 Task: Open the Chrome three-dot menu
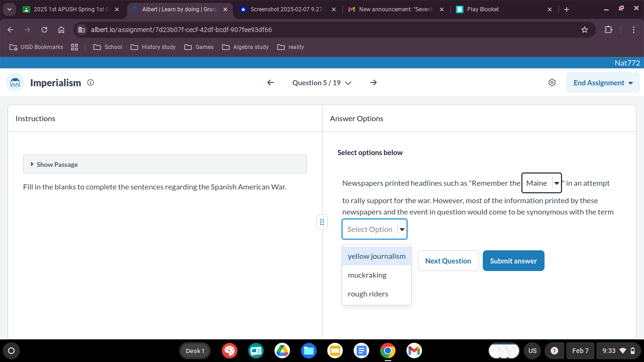pyautogui.click(x=634, y=30)
